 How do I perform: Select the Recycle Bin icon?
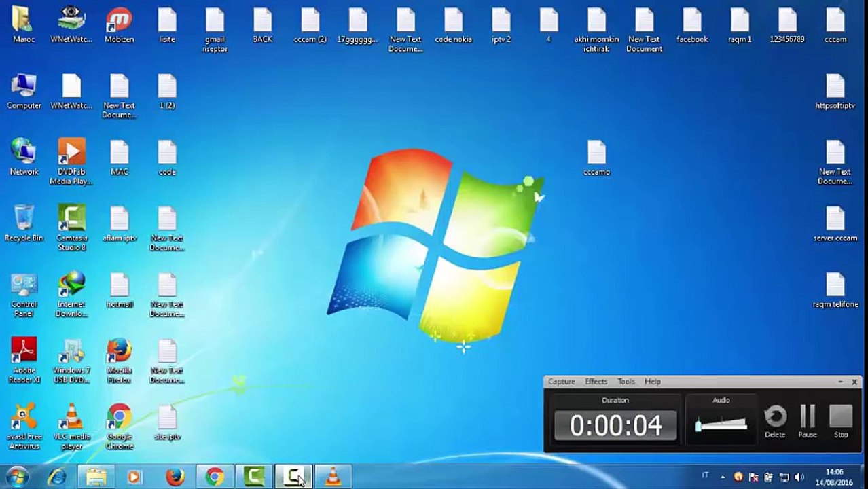(x=24, y=223)
